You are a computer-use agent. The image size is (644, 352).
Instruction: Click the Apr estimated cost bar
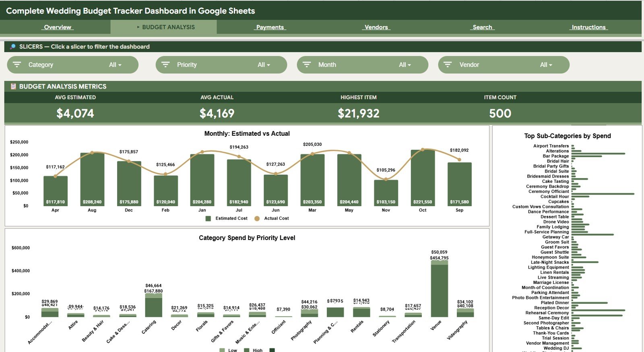[56, 191]
